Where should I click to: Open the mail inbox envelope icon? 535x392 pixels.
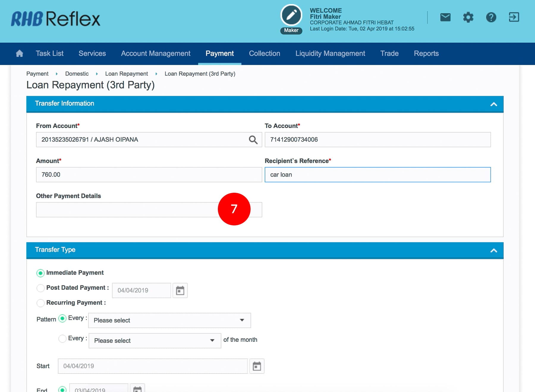[445, 17]
